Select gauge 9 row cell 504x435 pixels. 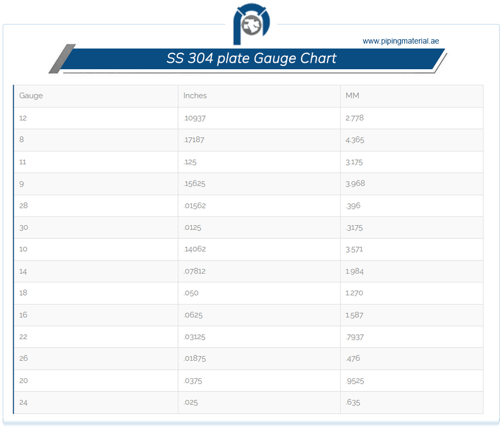96,184
